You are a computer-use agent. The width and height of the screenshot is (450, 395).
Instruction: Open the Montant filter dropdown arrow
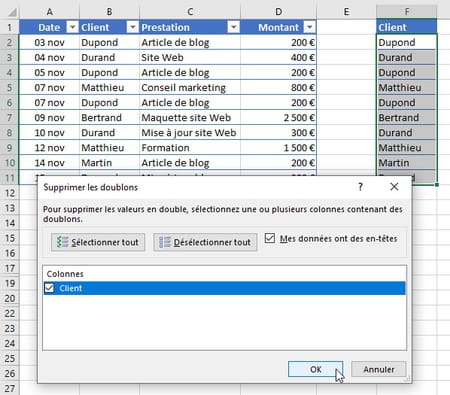[x=310, y=27]
